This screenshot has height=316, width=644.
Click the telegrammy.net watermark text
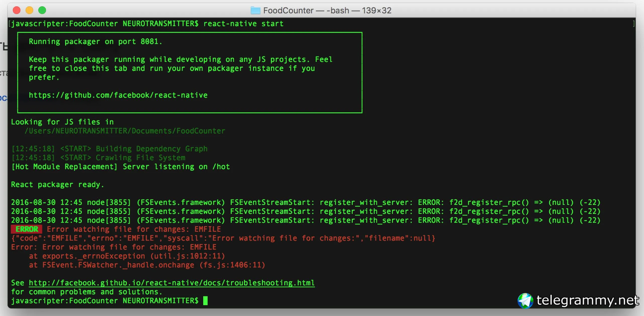coord(587,300)
